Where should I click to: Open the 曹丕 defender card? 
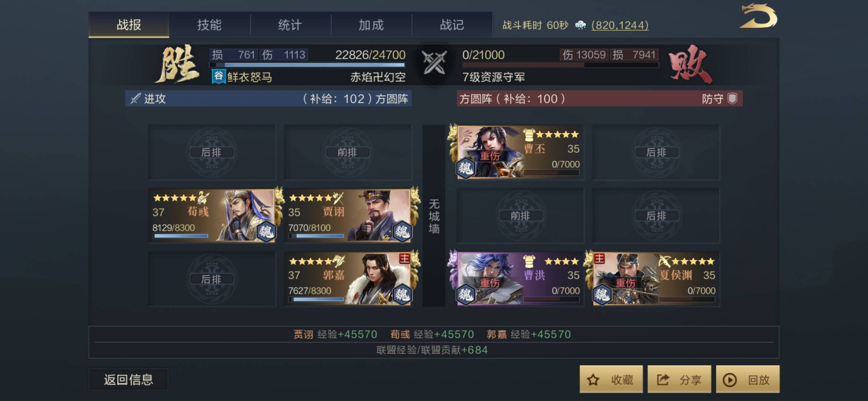[x=519, y=152]
